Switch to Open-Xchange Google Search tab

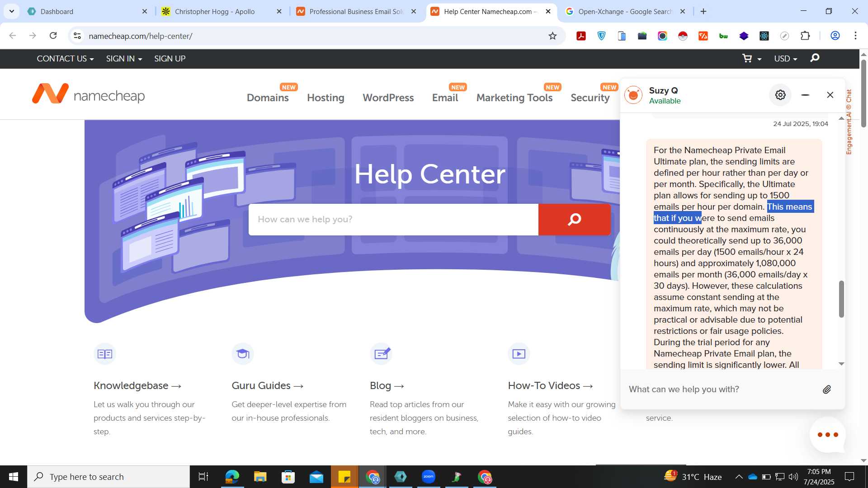tap(625, 11)
